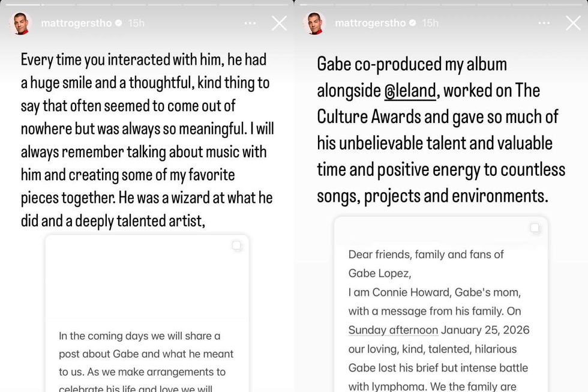Click the profile avatar on the right story
The image size is (588, 392).
pyautogui.click(x=314, y=22)
